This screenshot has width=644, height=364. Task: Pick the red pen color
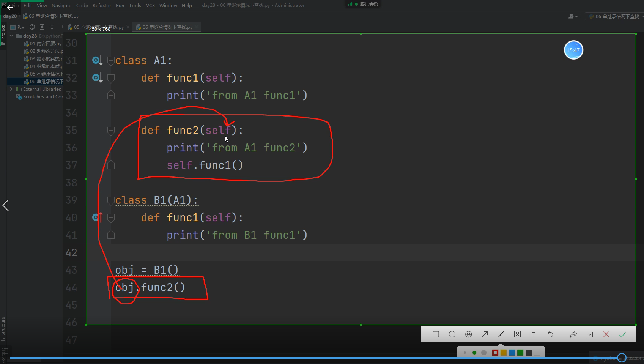point(495,353)
